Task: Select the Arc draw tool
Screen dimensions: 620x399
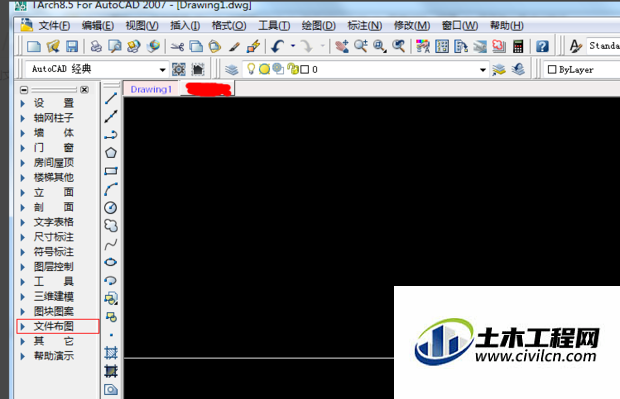Action: [x=111, y=189]
